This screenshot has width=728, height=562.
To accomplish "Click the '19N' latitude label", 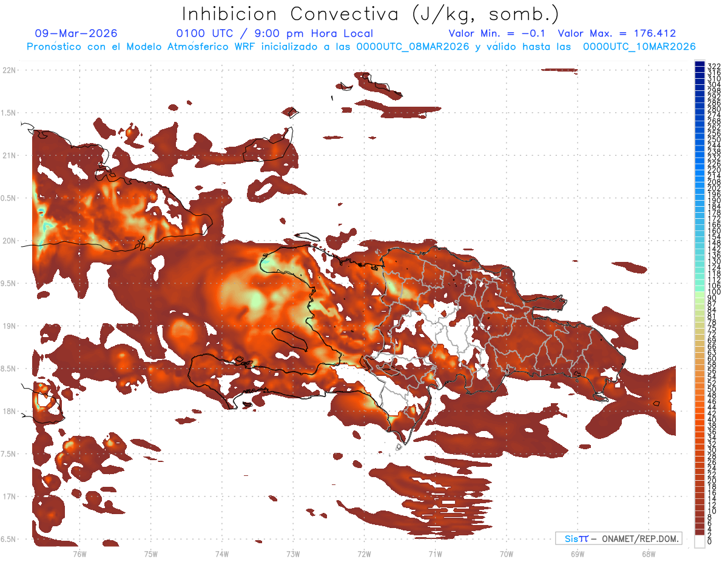I will (x=10, y=326).
